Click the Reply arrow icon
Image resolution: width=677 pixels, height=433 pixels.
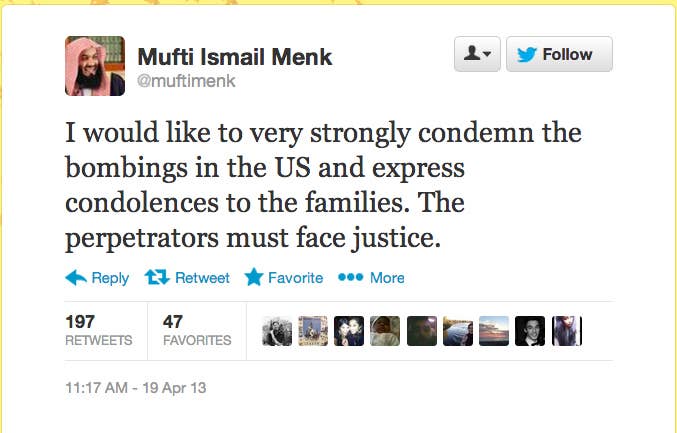coord(76,278)
